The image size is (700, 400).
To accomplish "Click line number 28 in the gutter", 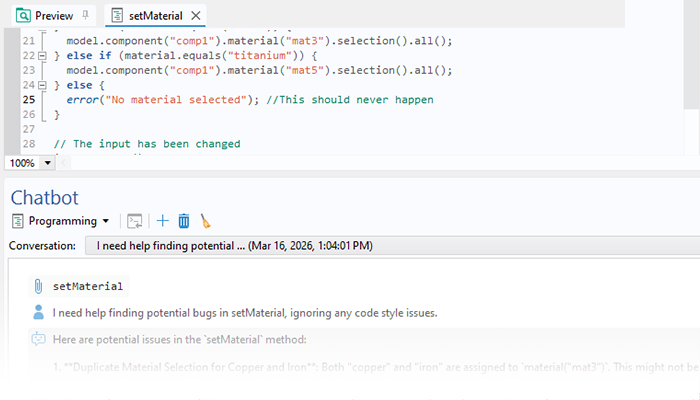I will click(29, 144).
